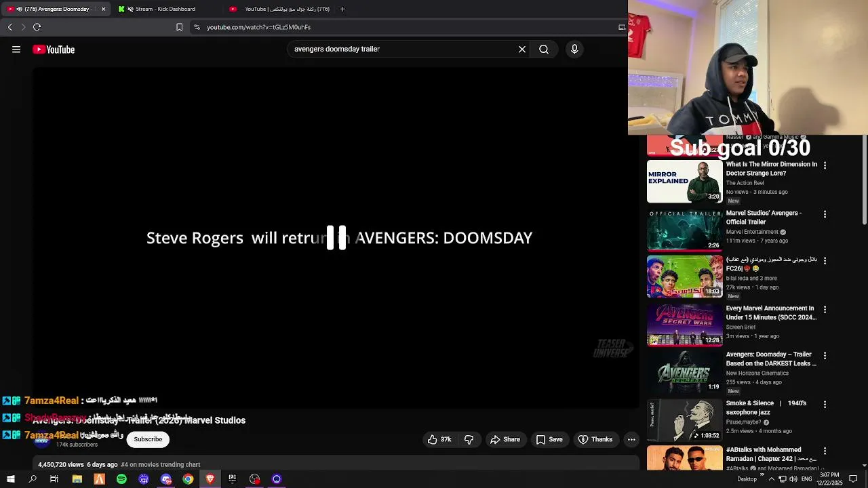868x488 pixels.
Task: Open the '#4 on movies trending chart' link
Action: click(161, 465)
